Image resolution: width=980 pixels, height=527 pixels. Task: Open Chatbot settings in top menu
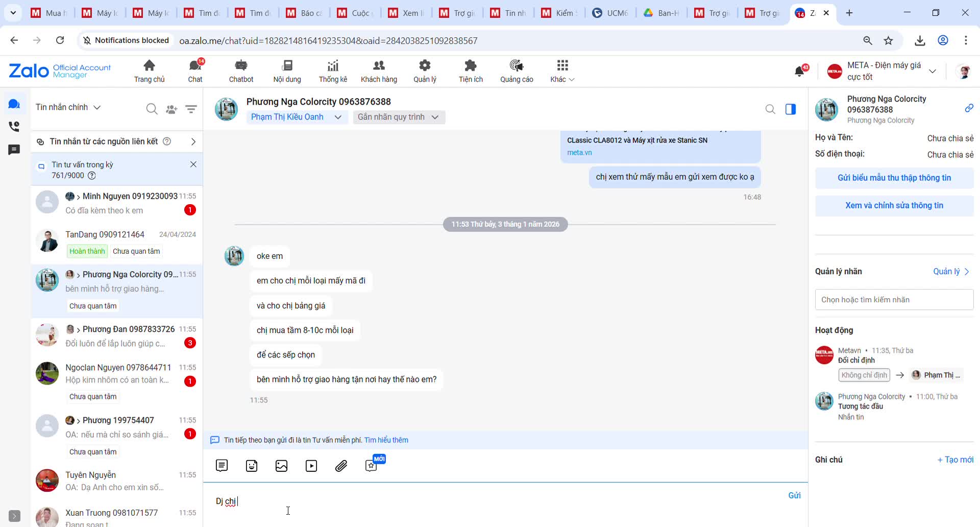(241, 71)
